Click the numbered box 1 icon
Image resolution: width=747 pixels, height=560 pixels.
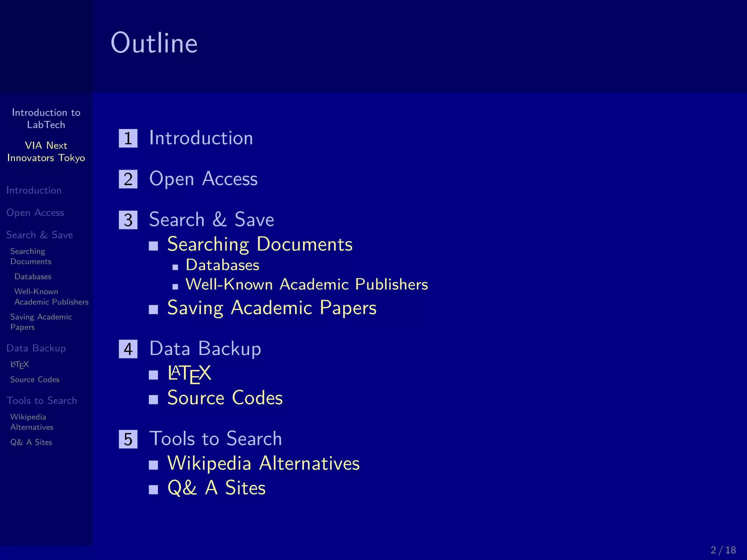[x=128, y=139]
